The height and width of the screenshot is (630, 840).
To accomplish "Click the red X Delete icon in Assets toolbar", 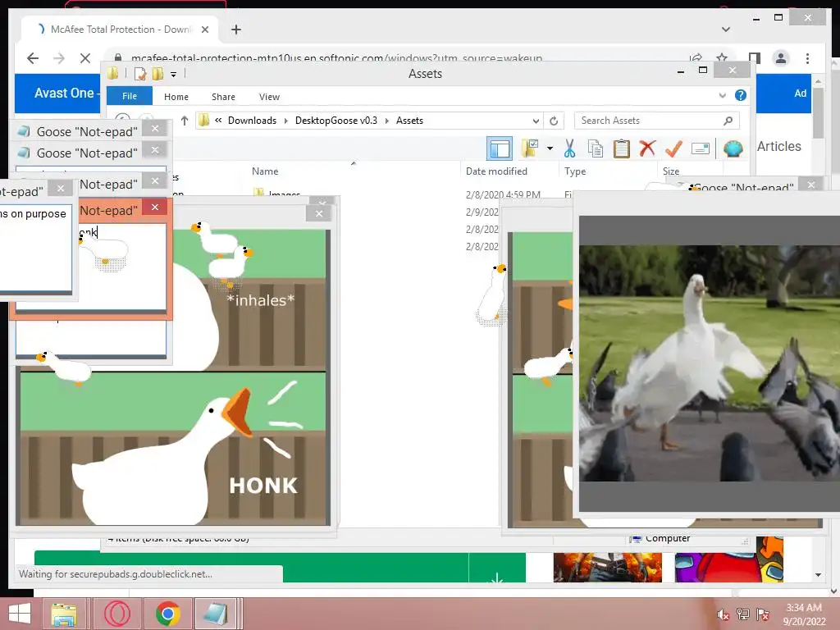I will tap(647, 148).
